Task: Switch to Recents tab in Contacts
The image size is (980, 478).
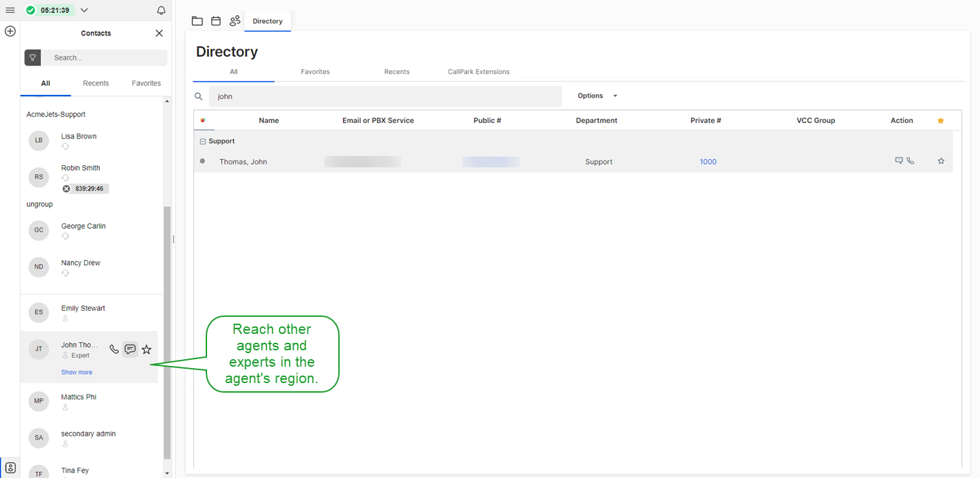Action: click(96, 83)
